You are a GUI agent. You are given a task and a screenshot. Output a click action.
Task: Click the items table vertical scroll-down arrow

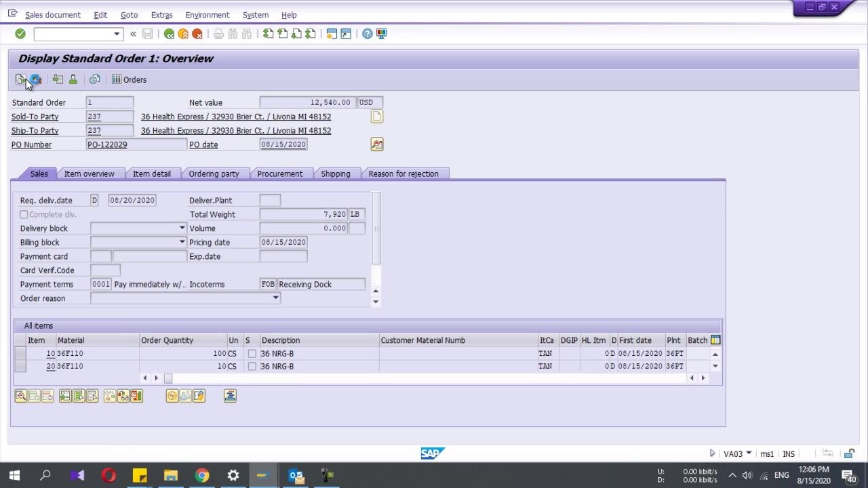715,367
